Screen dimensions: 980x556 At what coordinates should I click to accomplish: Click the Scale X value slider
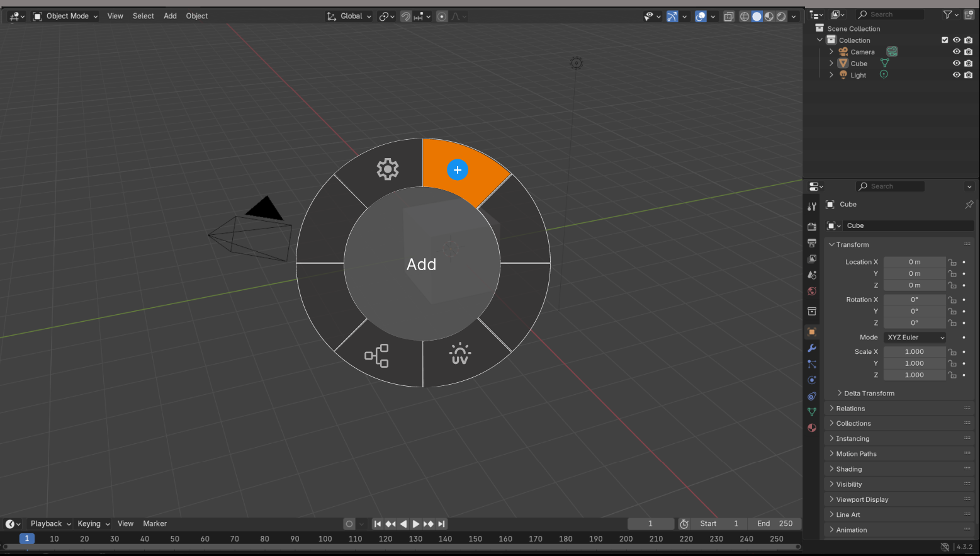[x=914, y=351]
